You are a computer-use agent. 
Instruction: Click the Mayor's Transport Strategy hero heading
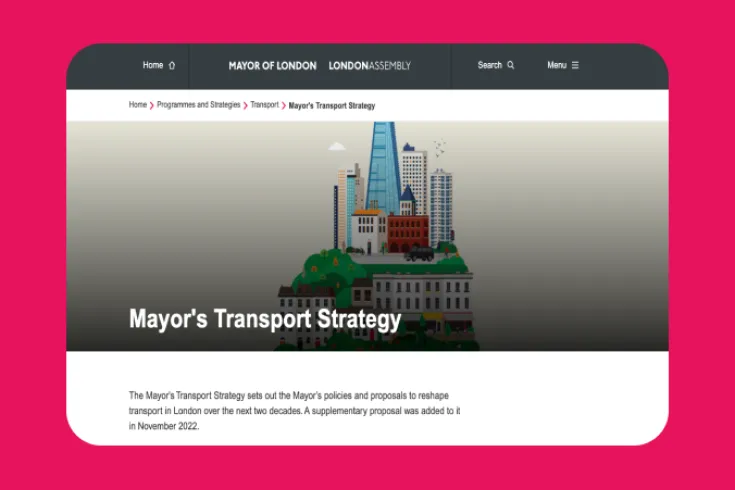click(265, 319)
